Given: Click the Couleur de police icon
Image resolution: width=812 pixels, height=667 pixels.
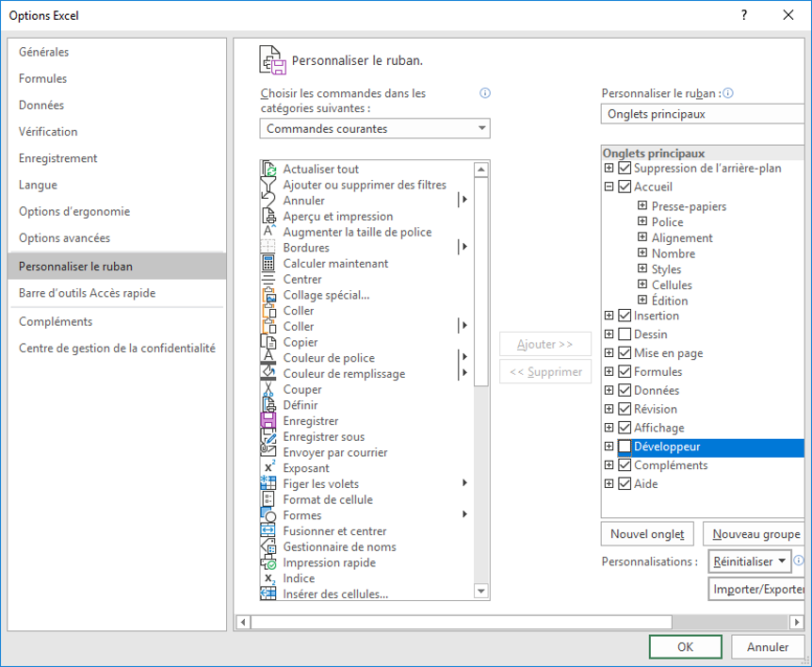Looking at the screenshot, I should [268, 358].
